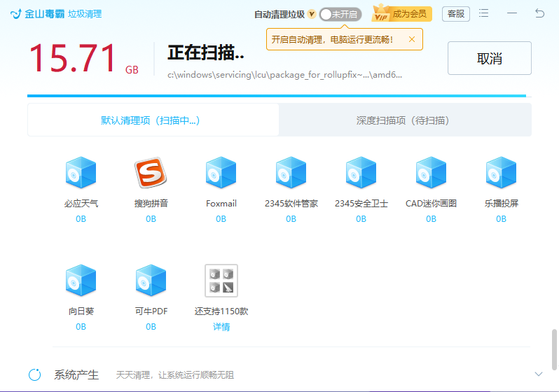Dismiss the auto-clean tip popup
Screen dimensions: 559x392
click(411, 39)
